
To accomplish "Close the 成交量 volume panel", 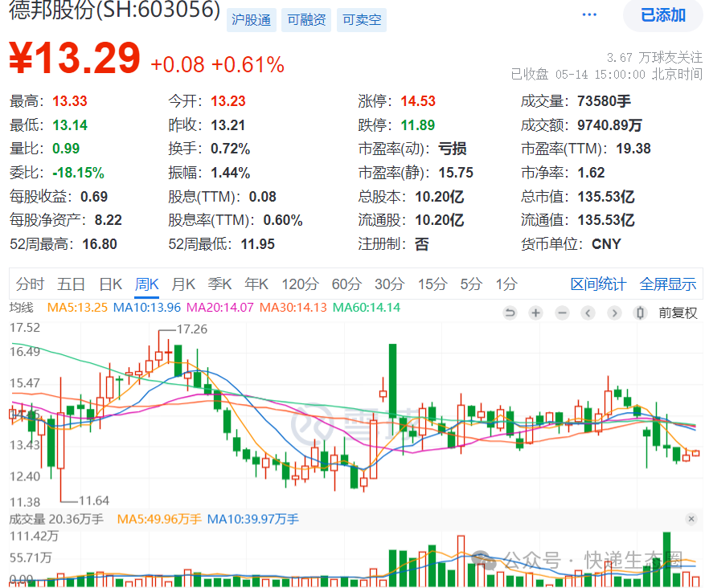I will 691,519.
